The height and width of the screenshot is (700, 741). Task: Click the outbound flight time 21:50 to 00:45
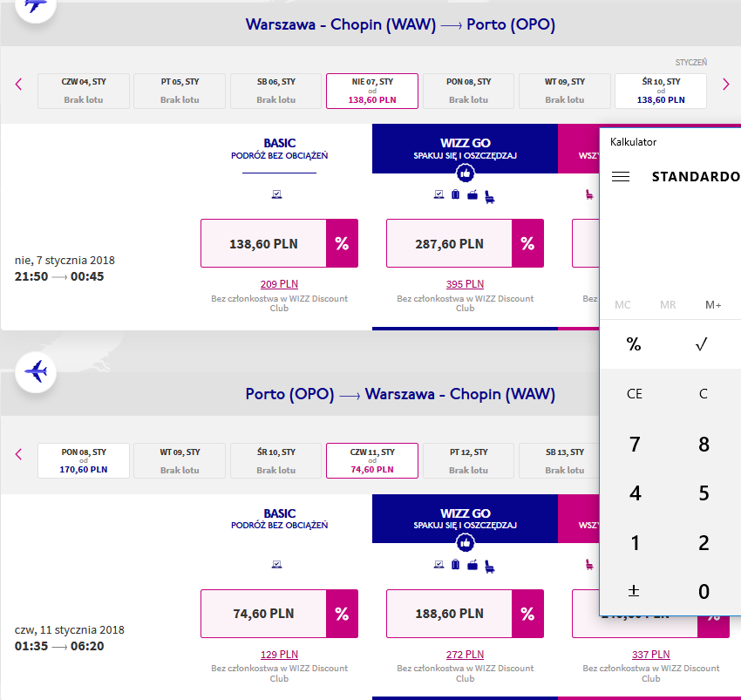click(59, 276)
